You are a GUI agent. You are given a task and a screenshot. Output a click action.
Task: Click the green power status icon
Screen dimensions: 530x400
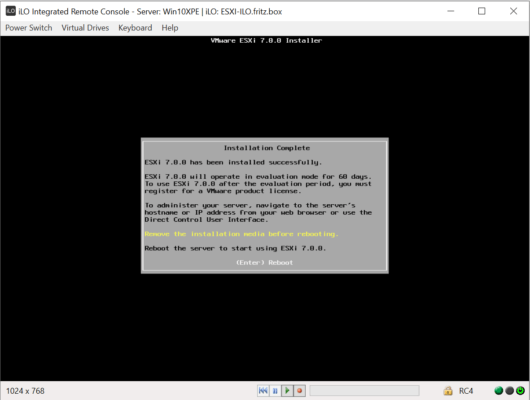coord(520,391)
